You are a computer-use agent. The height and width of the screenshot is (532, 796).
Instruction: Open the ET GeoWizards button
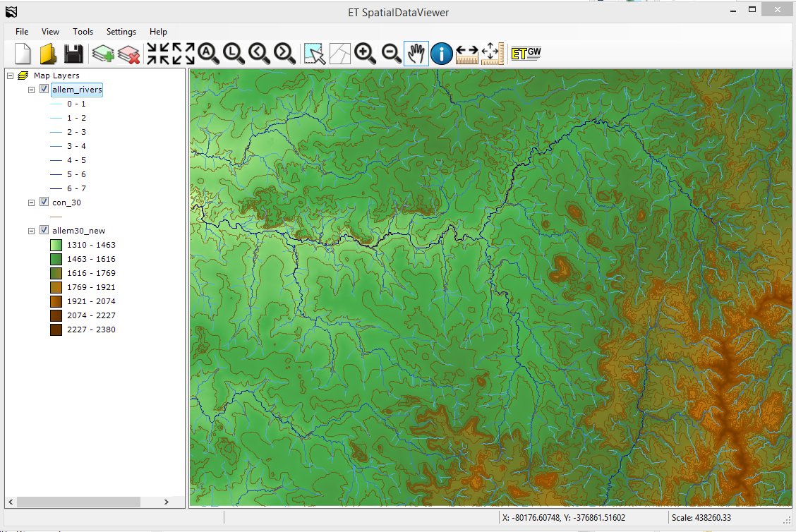526,53
